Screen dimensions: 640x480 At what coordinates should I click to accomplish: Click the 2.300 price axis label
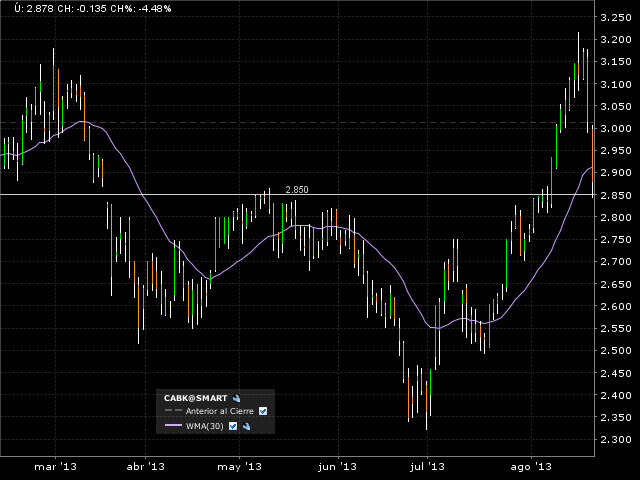pyautogui.click(x=616, y=439)
